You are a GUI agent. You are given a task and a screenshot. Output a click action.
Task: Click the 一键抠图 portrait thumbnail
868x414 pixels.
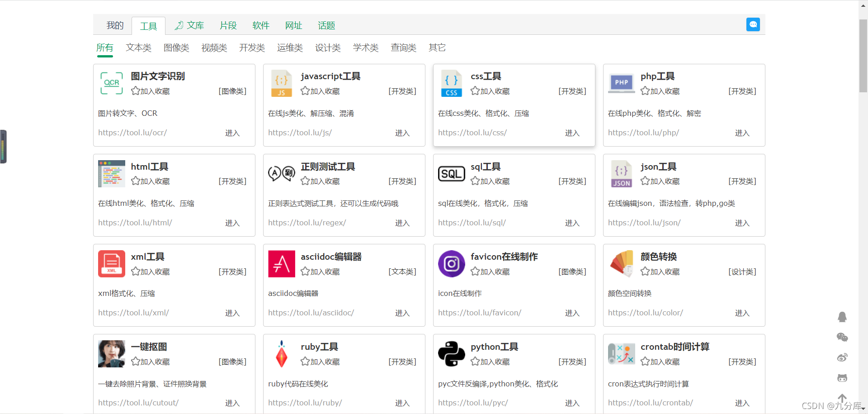coord(111,353)
